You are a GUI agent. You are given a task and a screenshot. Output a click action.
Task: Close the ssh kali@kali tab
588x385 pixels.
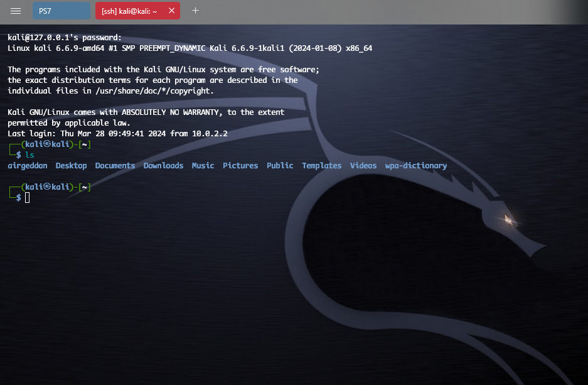coord(172,11)
